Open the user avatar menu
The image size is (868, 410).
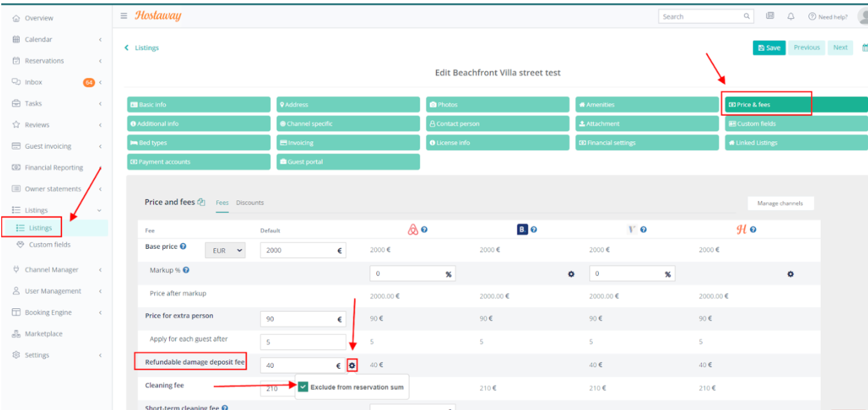coord(862,17)
